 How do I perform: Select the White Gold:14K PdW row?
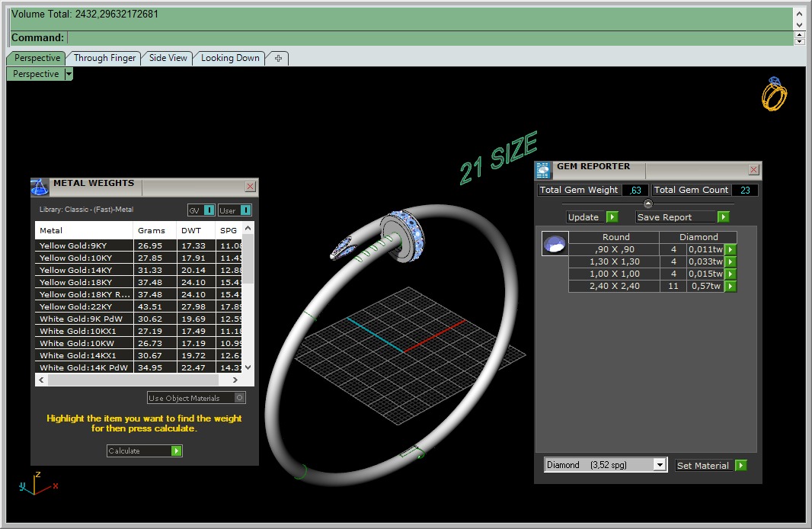point(139,367)
